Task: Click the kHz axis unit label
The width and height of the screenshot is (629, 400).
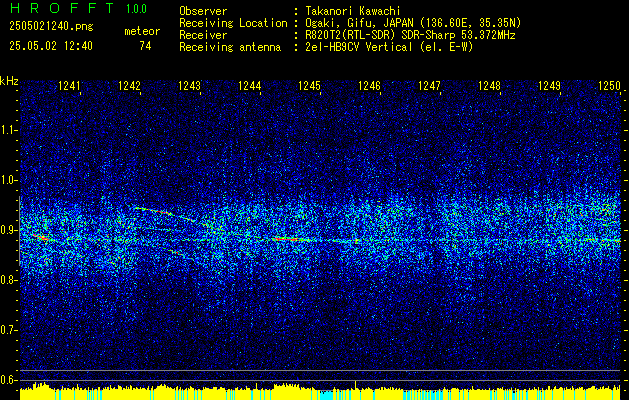Action: 9,81
